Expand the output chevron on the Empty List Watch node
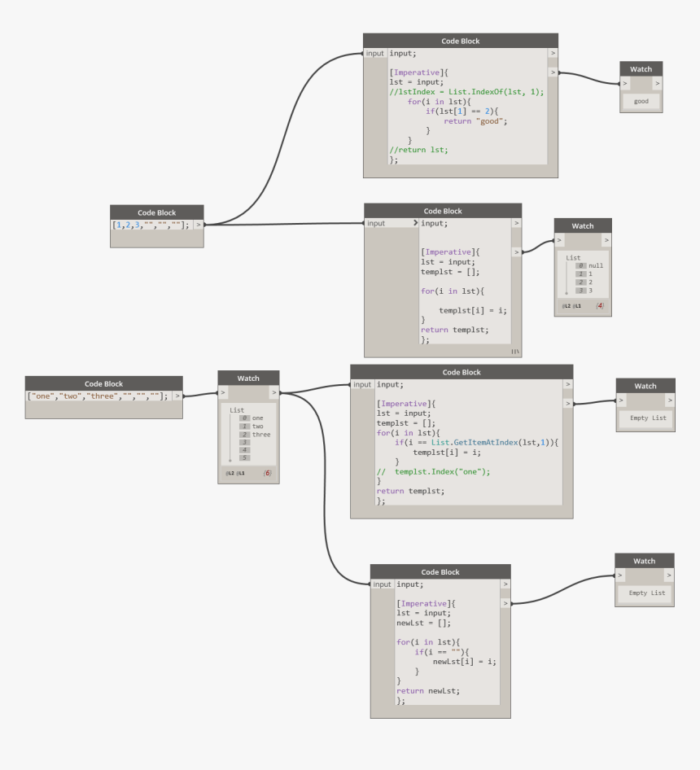The image size is (700, 770). coord(672,401)
